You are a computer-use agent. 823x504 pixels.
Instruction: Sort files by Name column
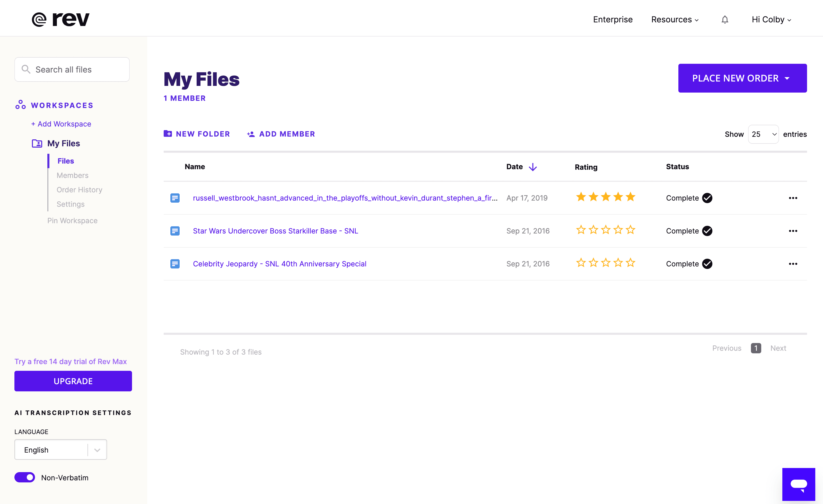pos(195,167)
